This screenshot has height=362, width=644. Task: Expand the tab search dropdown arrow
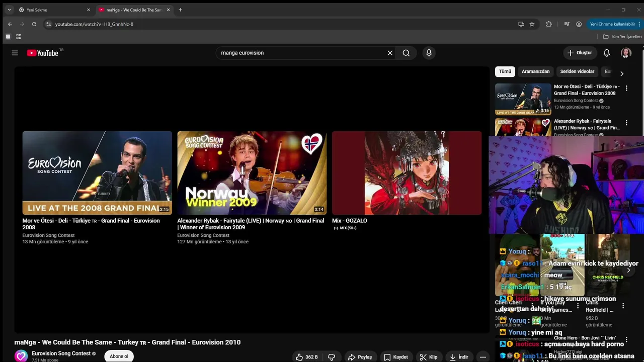[9, 10]
